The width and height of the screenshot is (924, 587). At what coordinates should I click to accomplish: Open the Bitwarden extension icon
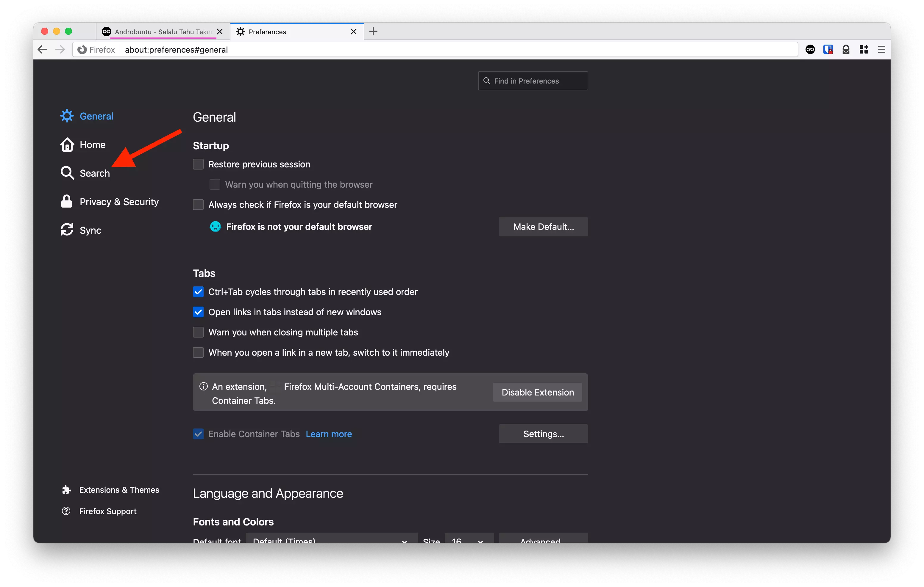(x=828, y=49)
